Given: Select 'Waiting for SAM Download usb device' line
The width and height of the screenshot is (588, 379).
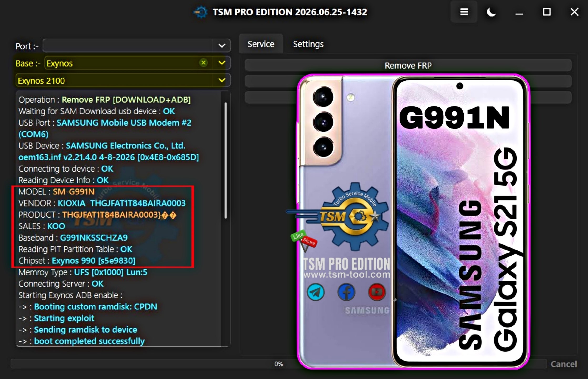Looking at the screenshot, I should point(96,111).
